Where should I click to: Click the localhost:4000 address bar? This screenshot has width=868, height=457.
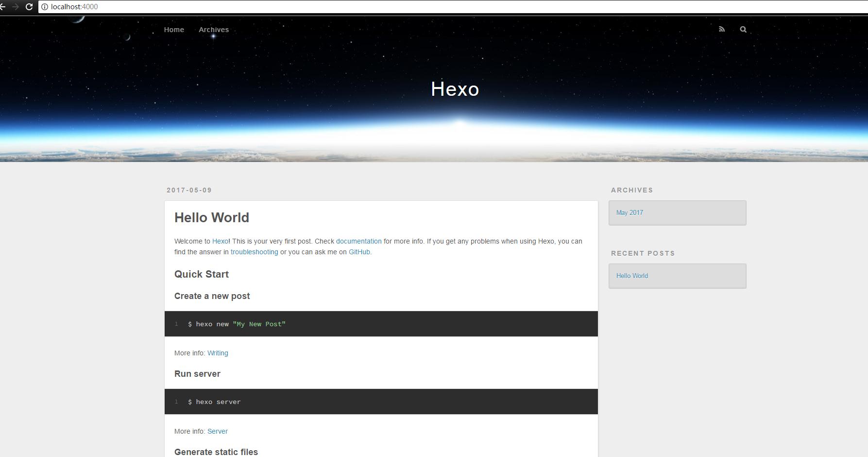[x=452, y=7]
